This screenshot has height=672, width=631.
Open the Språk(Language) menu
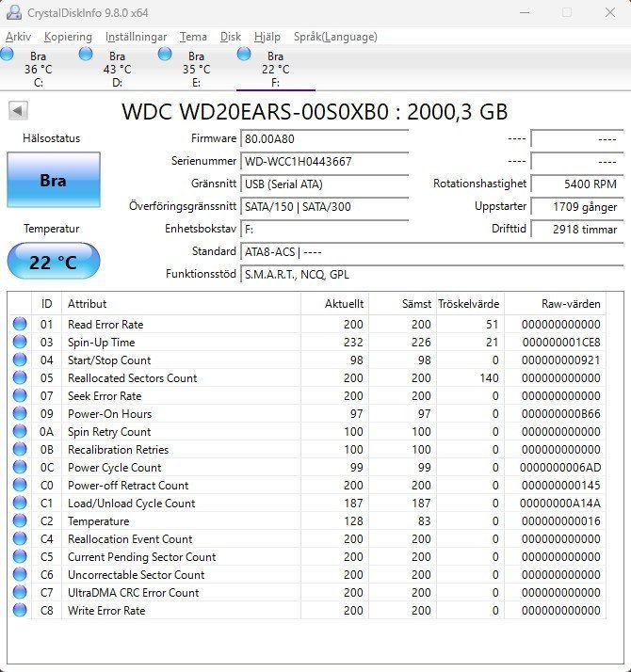point(335,37)
